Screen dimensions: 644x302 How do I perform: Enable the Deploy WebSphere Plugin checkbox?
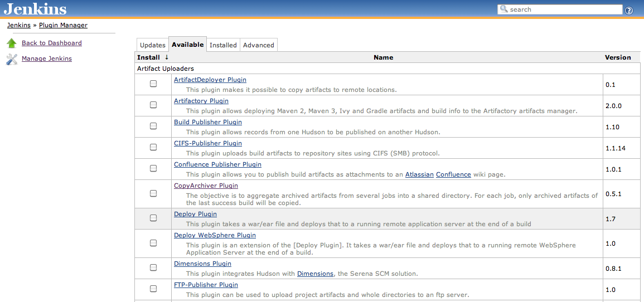153,243
